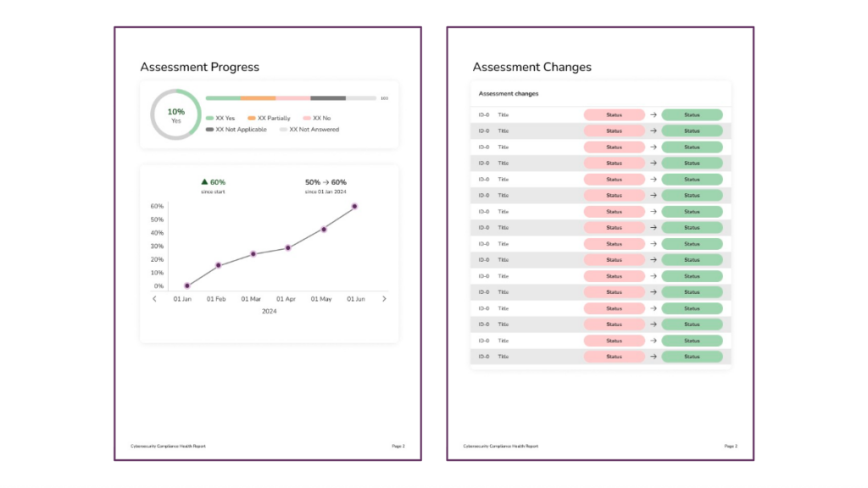Click the 10% Yes donut chart
Image resolution: width=868 pixels, height=488 pixels.
[x=175, y=115]
